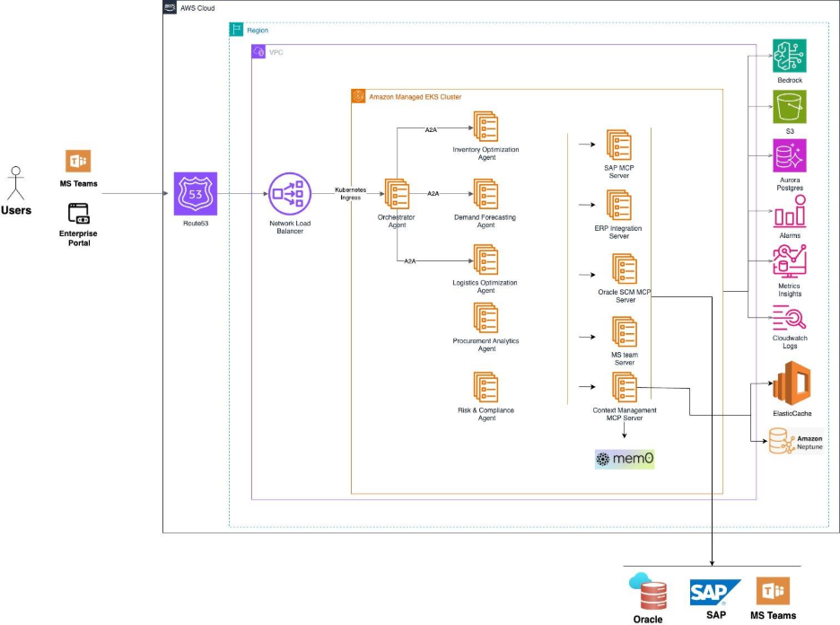Click the mem0 logo
This screenshot has height=625, width=840.
pos(626,459)
